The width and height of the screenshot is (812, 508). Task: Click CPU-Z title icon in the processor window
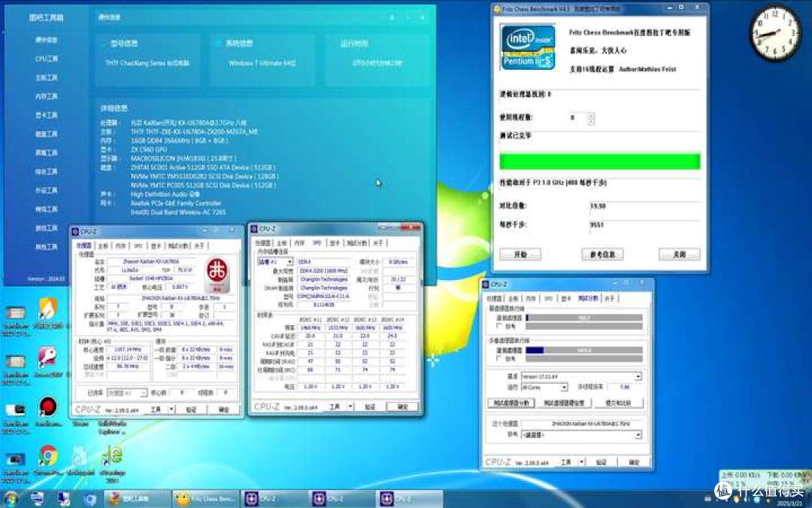pyautogui.click(x=75, y=231)
